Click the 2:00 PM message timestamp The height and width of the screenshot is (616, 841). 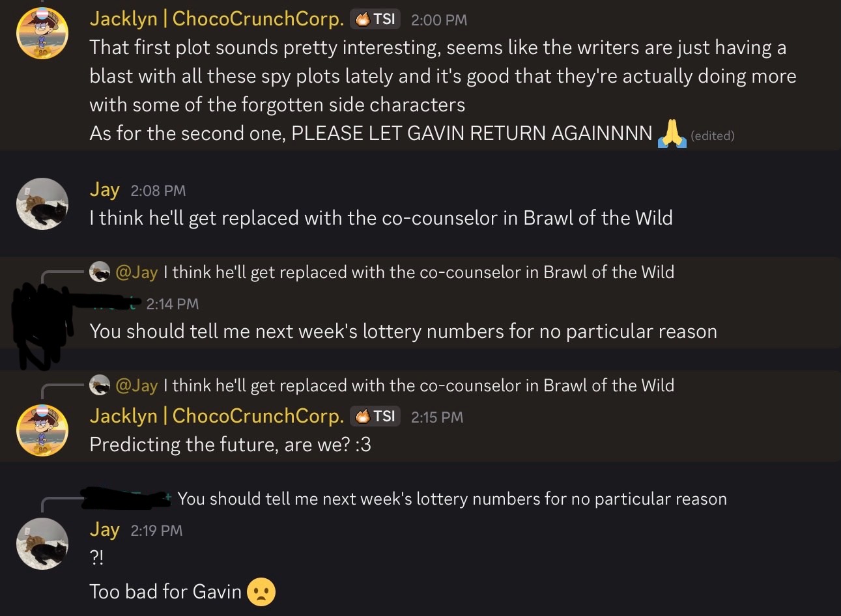point(439,20)
